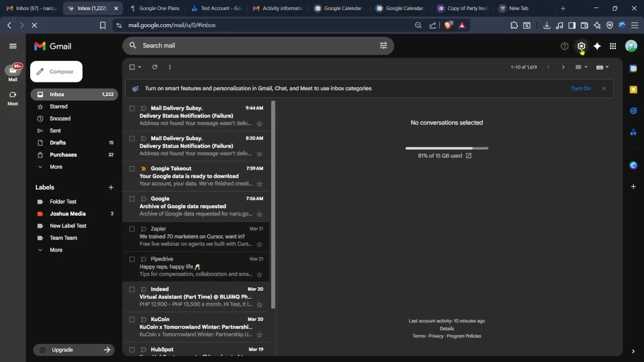The height and width of the screenshot is (362, 644).
Task: Switch to Copy of Party Invite tab
Action: 463,8
